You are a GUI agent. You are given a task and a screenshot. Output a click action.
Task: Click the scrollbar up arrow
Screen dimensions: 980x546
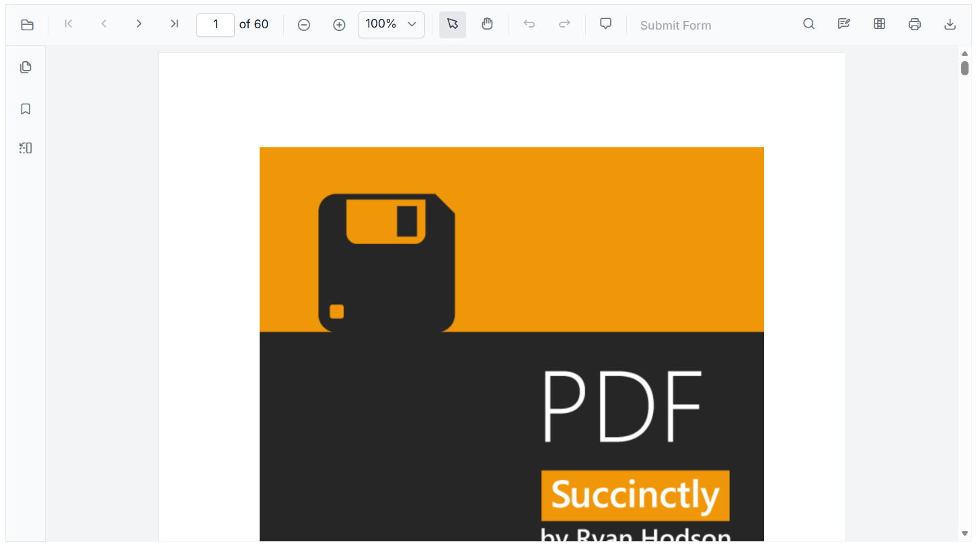[965, 53]
